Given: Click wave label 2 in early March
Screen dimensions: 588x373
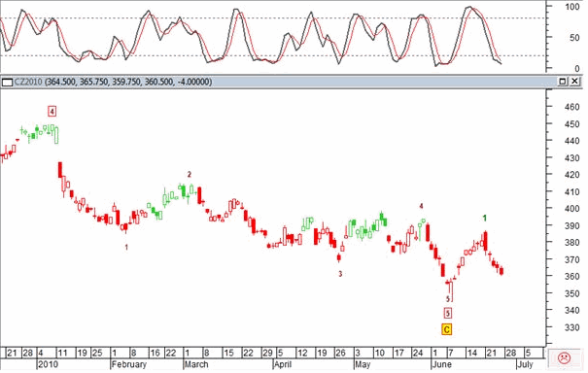Looking at the screenshot, I should click(x=190, y=174).
